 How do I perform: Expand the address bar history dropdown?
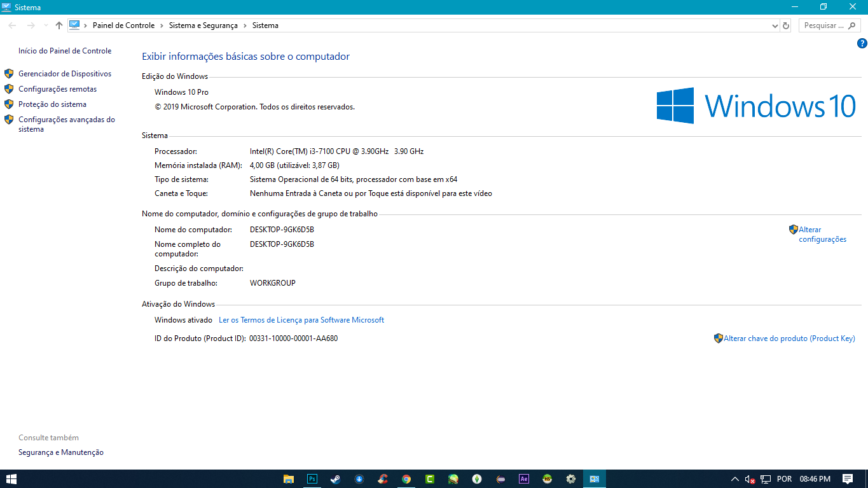pos(775,26)
